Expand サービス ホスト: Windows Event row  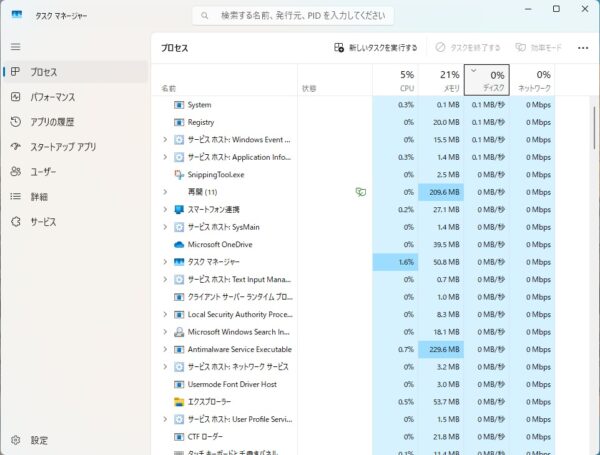(165, 139)
